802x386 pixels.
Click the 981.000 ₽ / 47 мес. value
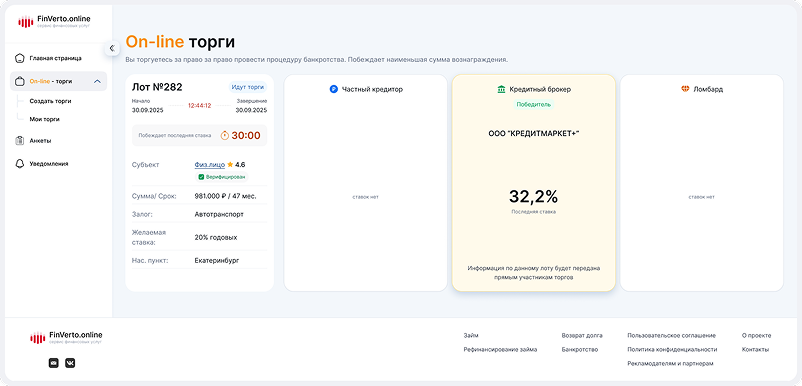coord(226,196)
